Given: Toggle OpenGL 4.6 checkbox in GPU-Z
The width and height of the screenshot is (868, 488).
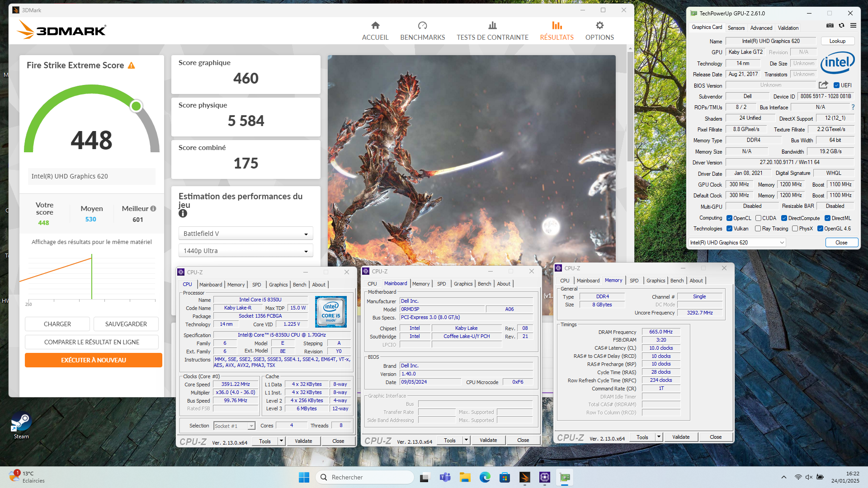Looking at the screenshot, I should coord(820,229).
